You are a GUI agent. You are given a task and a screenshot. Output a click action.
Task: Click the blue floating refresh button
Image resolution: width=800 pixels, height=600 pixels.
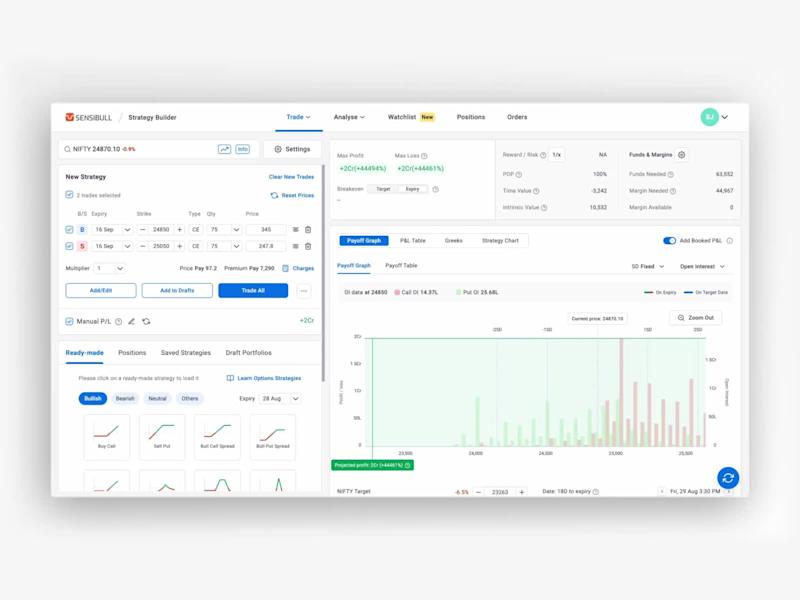coord(728,478)
